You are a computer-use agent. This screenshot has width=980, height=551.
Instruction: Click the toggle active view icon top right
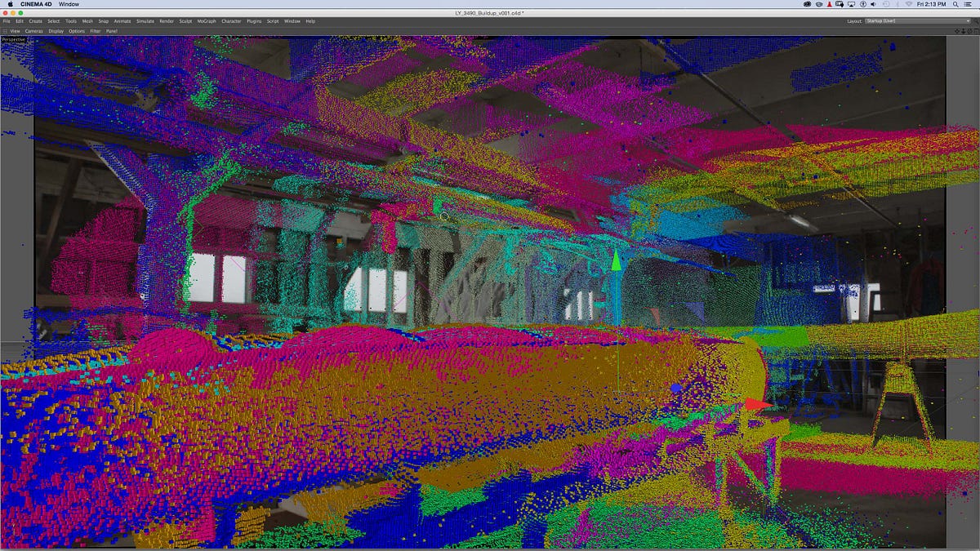975,31
